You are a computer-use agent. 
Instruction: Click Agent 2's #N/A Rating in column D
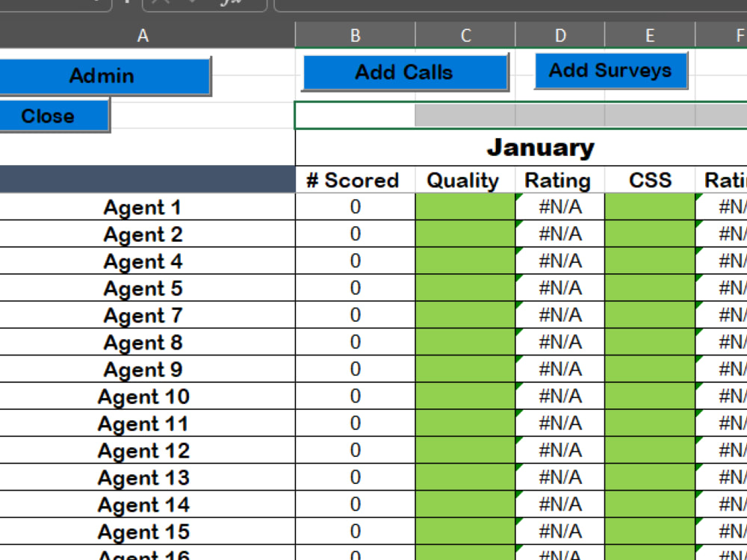coord(560,234)
